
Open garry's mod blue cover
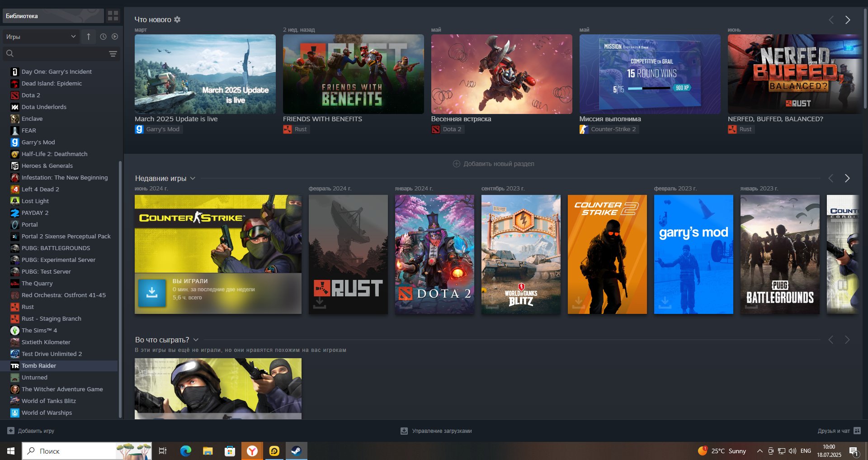tap(693, 254)
